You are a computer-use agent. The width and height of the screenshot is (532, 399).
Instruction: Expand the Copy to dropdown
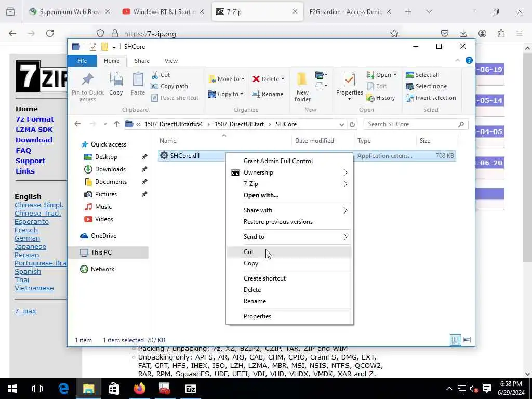point(242,94)
